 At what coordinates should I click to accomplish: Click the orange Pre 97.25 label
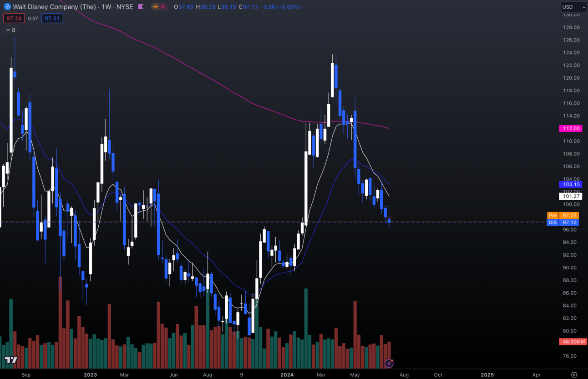click(x=563, y=215)
